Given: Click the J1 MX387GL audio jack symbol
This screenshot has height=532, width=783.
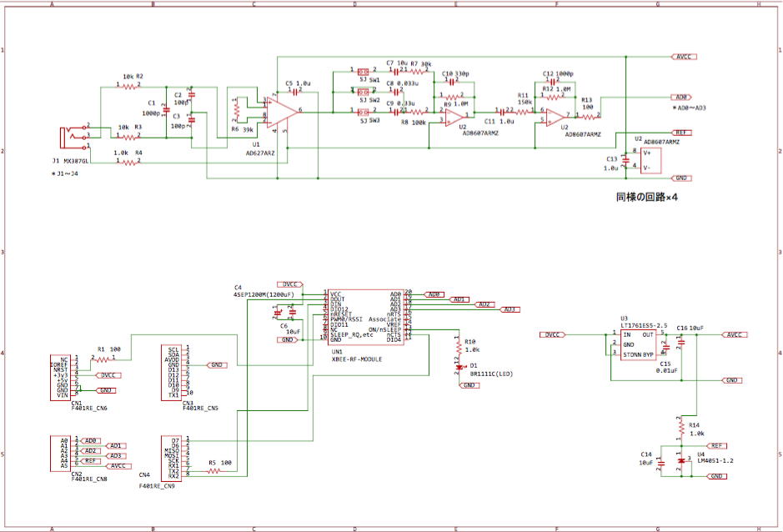Looking at the screenshot, I should [x=73, y=138].
